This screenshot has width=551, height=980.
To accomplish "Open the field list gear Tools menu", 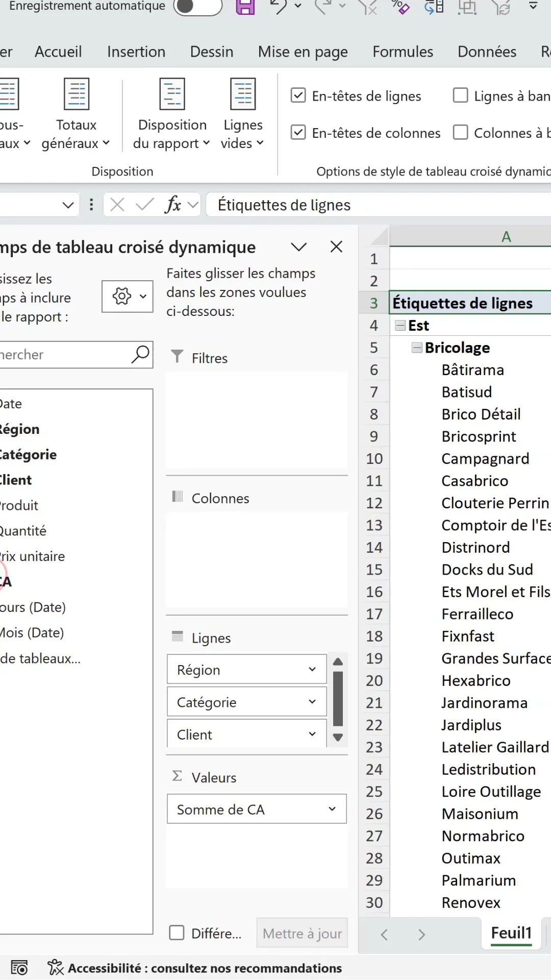I will (x=128, y=296).
